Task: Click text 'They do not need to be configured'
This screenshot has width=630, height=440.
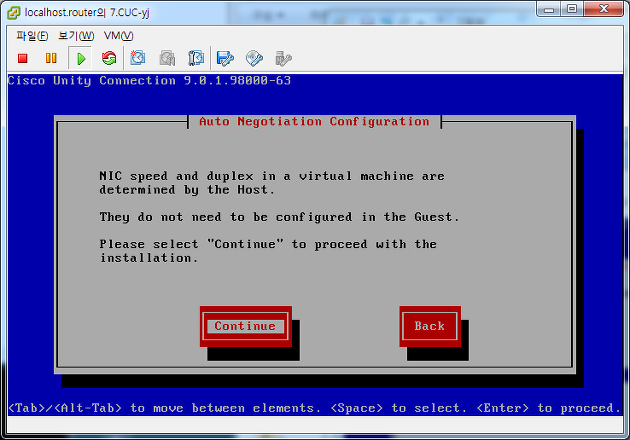Action: pos(226,217)
